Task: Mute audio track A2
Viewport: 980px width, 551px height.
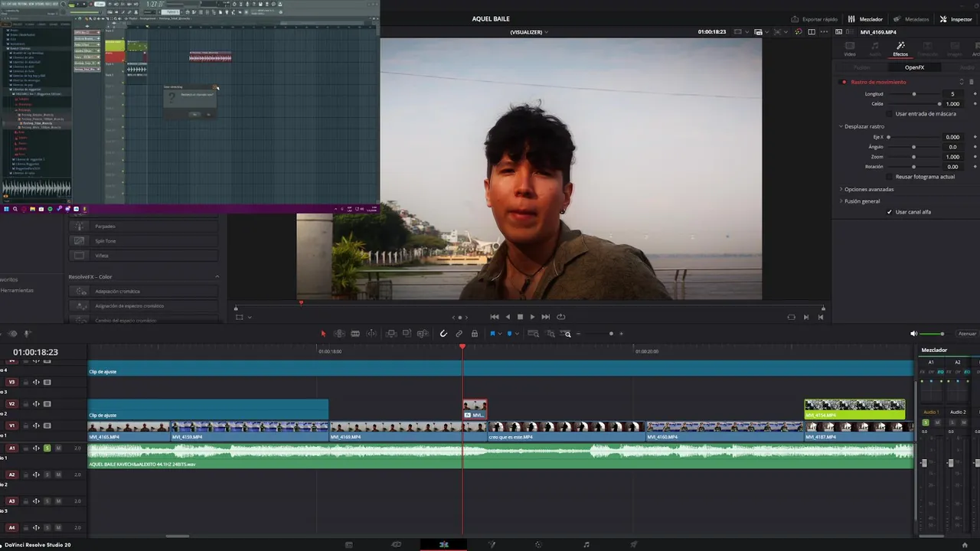Action: point(58,474)
